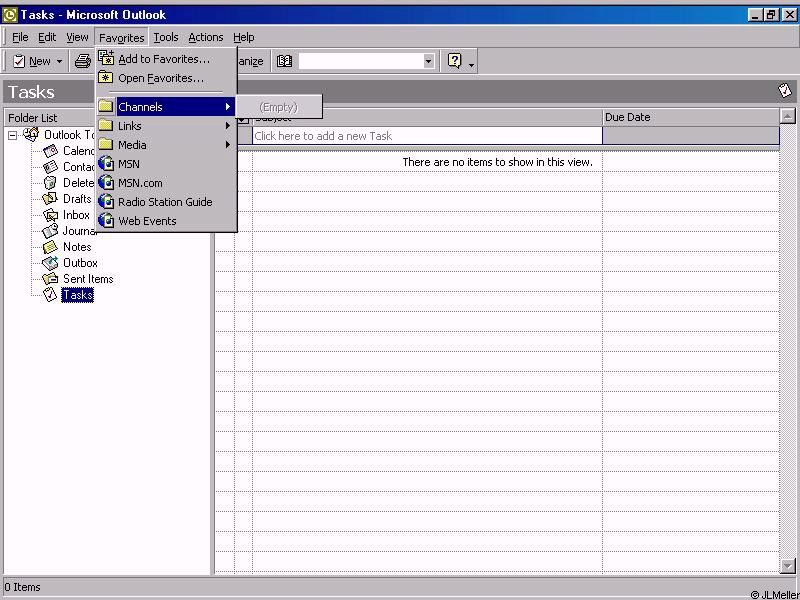The height and width of the screenshot is (600, 800).
Task: Click the MSN.com favorite icon
Action: [106, 183]
